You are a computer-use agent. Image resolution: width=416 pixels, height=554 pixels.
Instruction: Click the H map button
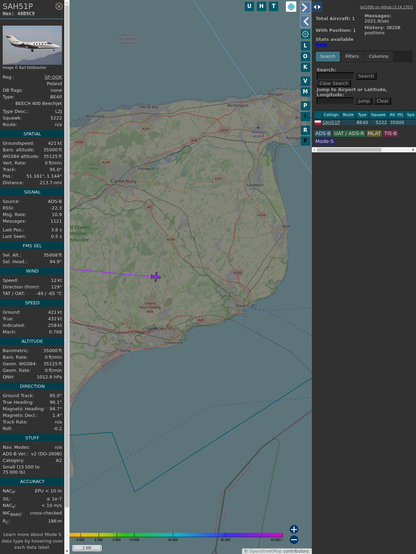coord(261,6)
